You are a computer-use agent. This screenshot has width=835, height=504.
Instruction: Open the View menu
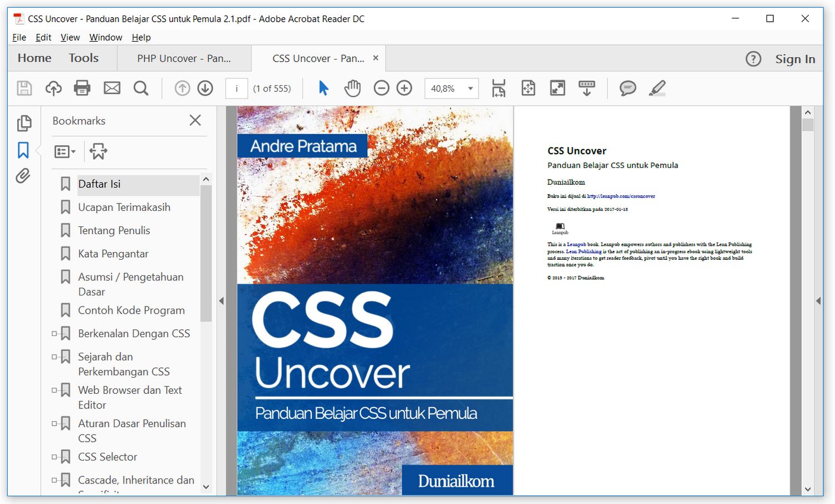tap(70, 37)
